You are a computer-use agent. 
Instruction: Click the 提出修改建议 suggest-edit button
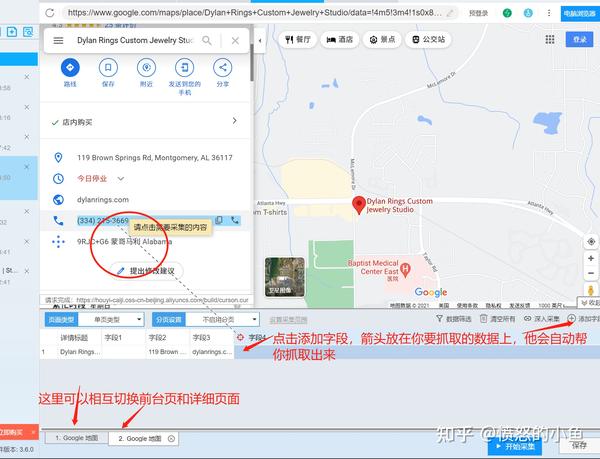(x=146, y=271)
